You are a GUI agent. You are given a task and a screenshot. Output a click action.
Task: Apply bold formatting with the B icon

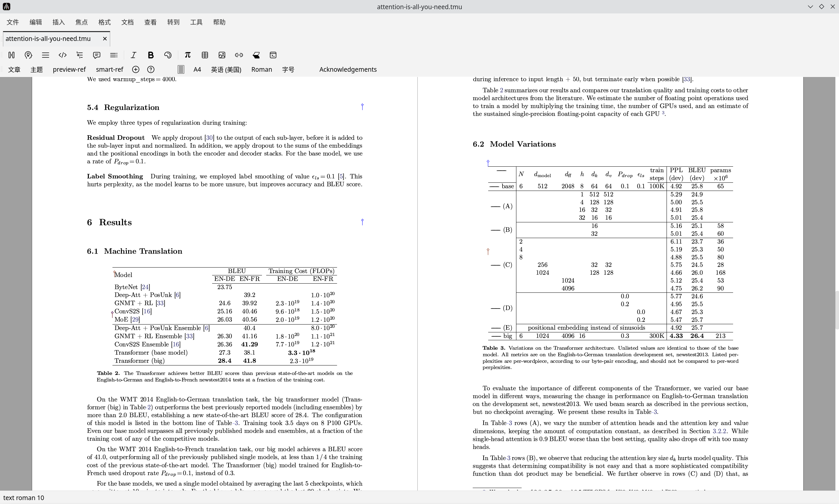point(150,55)
